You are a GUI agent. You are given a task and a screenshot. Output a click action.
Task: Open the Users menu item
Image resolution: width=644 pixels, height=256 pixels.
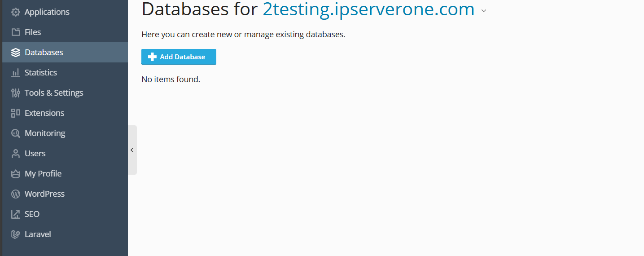pos(35,154)
